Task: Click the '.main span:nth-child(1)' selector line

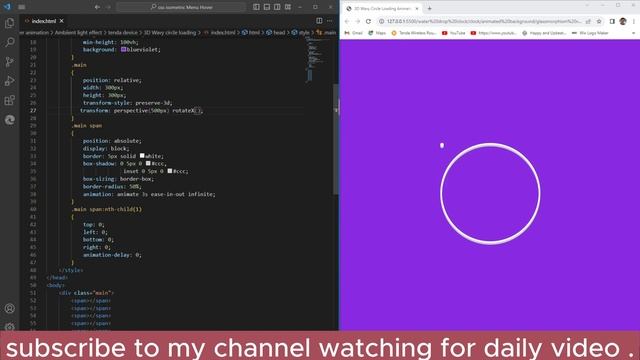Action: 107,209
